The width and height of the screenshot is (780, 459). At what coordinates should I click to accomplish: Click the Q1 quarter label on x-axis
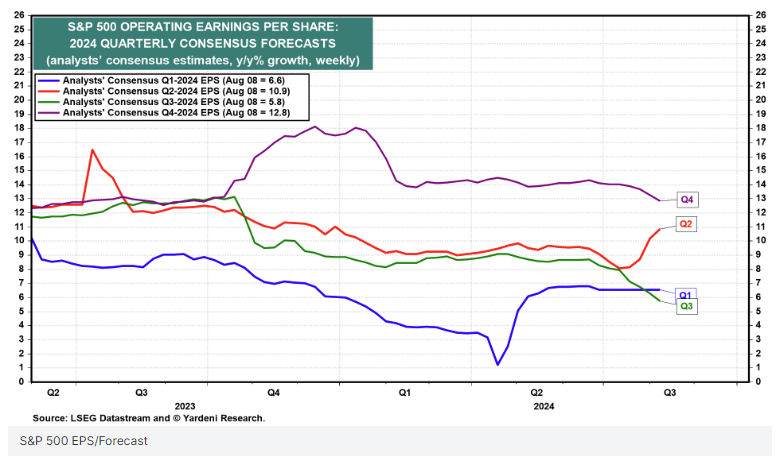[x=405, y=394]
